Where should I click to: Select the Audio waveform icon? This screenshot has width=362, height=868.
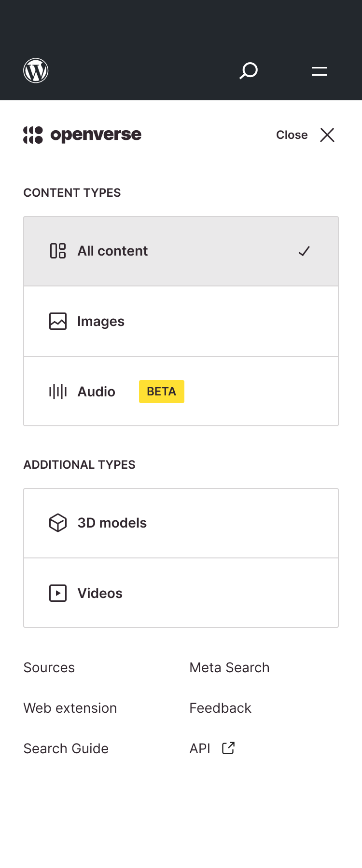[x=57, y=391]
